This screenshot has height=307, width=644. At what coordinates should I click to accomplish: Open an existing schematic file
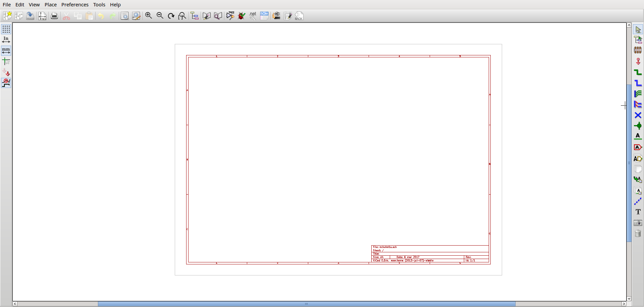pos(19,16)
